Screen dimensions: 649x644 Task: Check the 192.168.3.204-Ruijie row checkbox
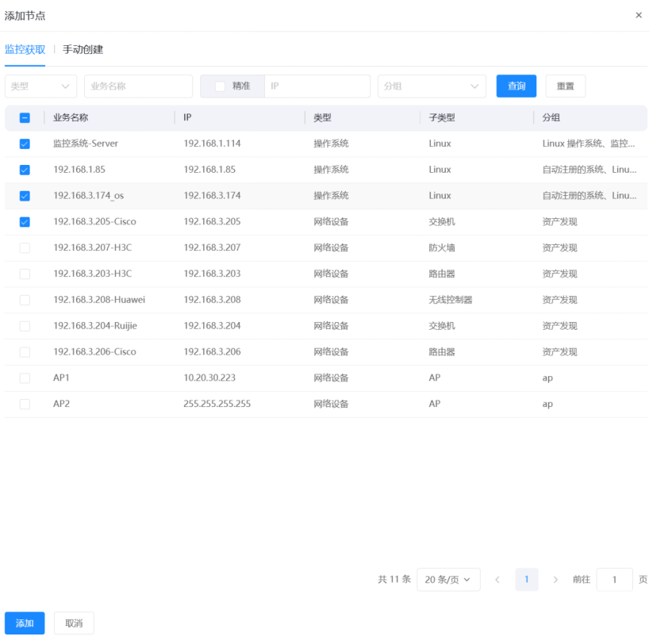coord(25,326)
